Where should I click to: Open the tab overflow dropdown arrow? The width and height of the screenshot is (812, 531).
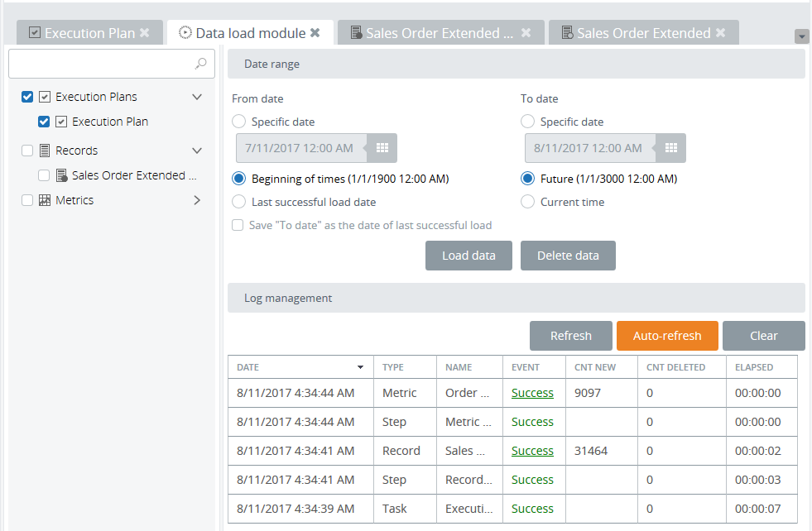pos(801,36)
